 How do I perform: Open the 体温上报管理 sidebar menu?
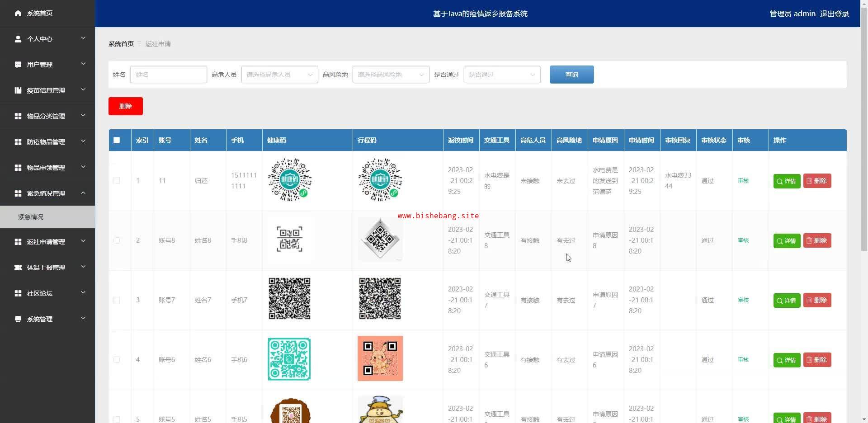coord(47,268)
